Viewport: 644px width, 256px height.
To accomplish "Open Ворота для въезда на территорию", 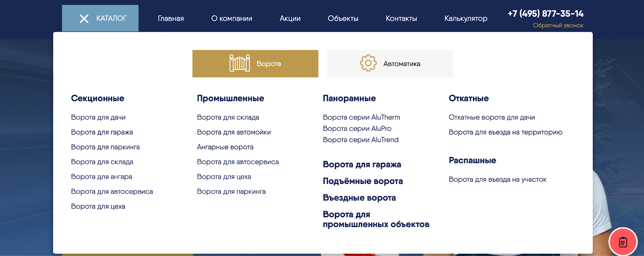I will 506,132.
